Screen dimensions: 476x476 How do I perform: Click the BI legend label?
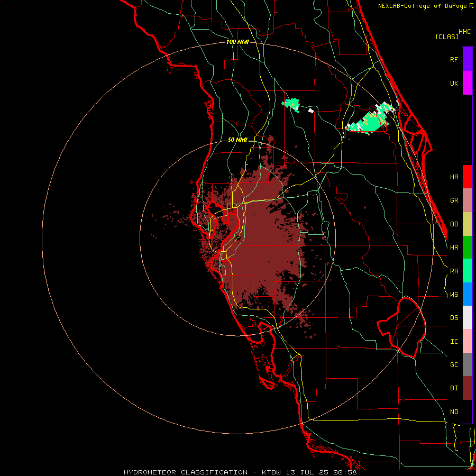(454, 388)
